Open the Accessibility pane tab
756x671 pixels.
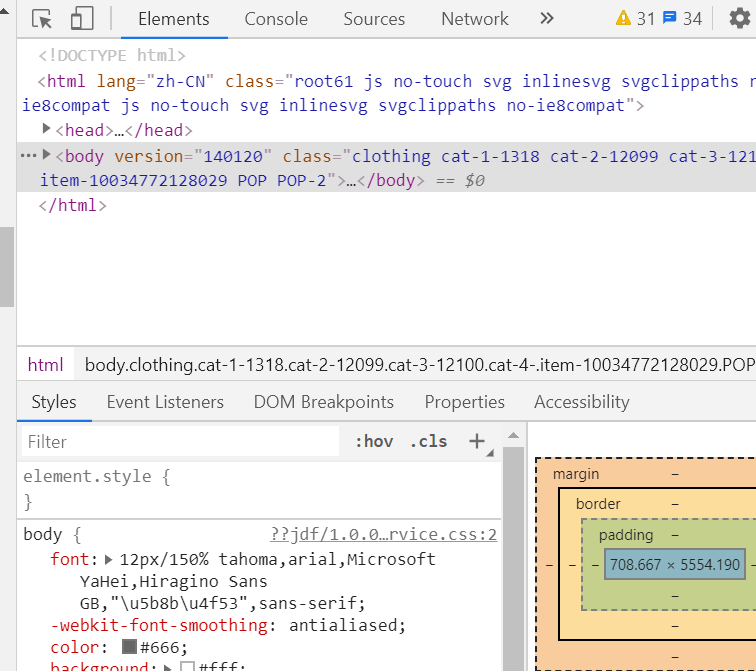(581, 402)
